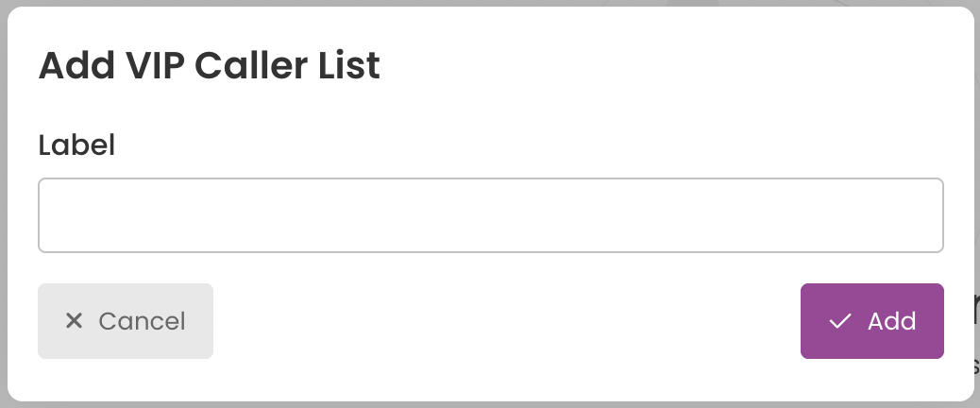Click the right end of Label input
The width and height of the screenshot is (980, 408).
pyautogui.click(x=937, y=215)
